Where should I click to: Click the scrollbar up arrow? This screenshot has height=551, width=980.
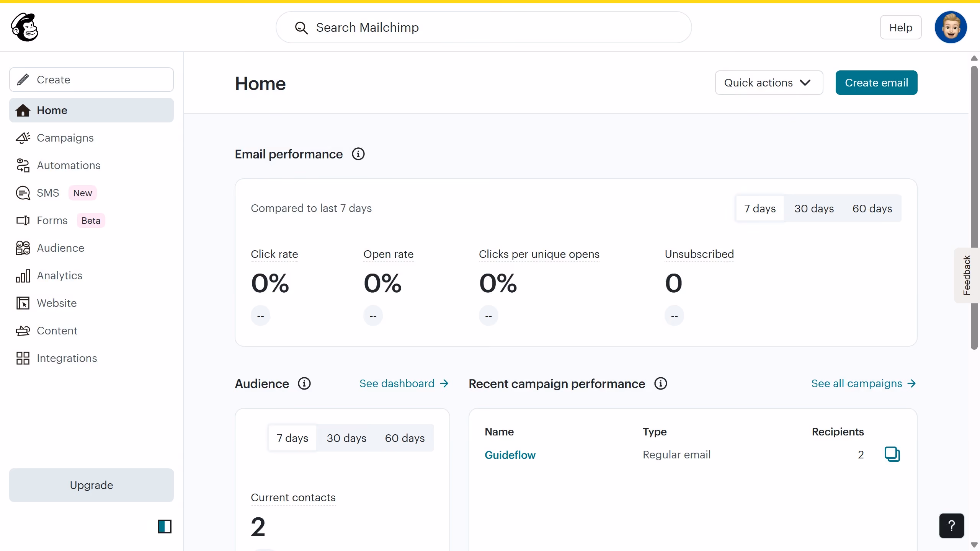pos(974,58)
